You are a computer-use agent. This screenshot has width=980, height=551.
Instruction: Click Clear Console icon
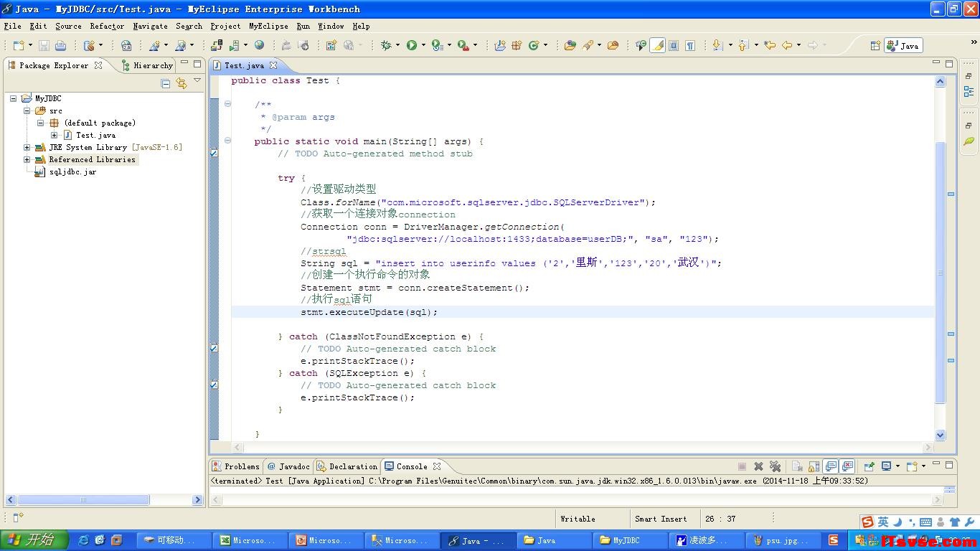pyautogui.click(x=797, y=466)
